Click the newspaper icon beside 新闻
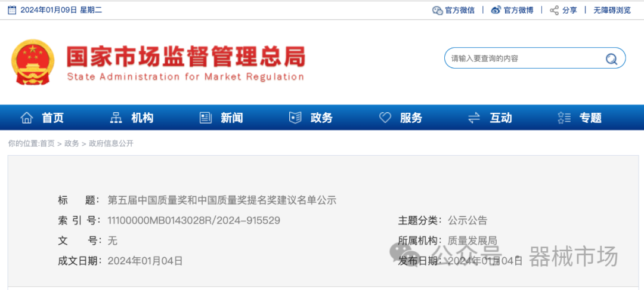This screenshot has height=290, width=644. (206, 118)
